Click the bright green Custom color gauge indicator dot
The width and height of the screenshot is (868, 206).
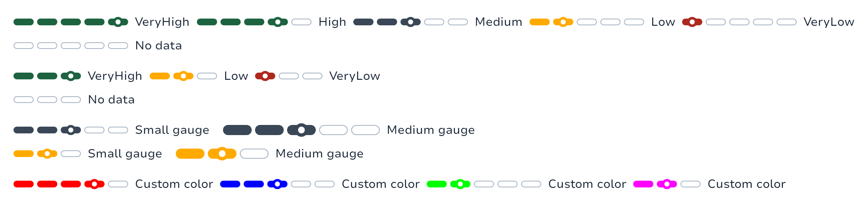[460, 184]
